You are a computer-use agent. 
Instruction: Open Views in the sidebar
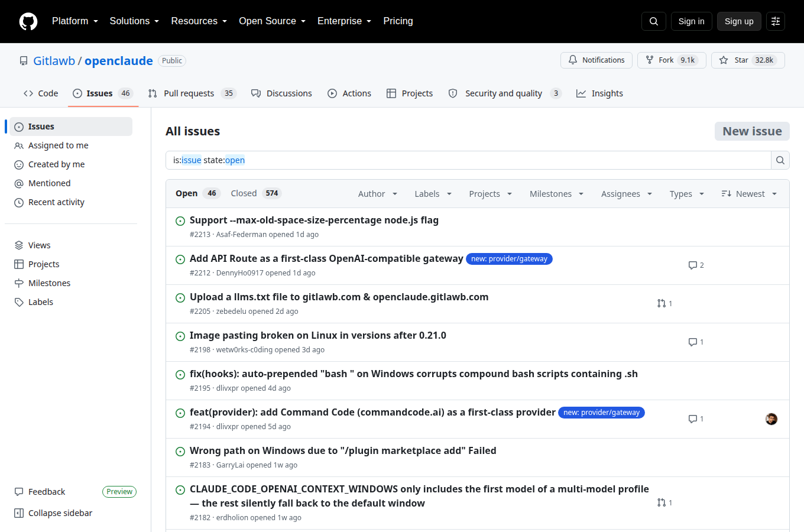pos(71,245)
